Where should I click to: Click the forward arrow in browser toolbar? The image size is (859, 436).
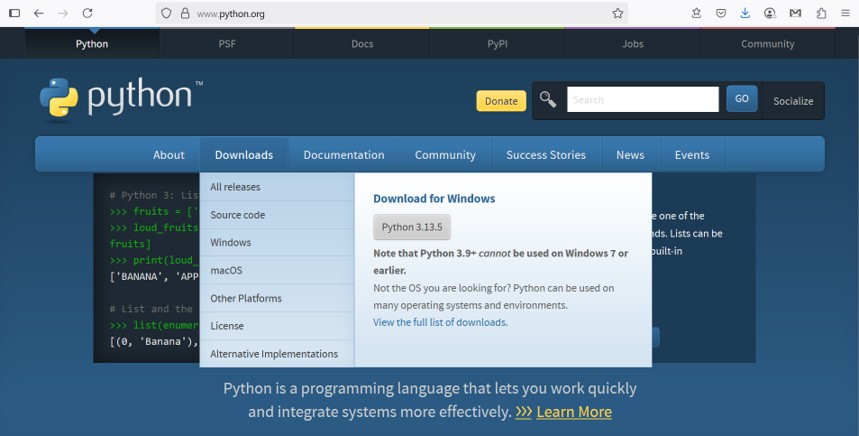63,13
